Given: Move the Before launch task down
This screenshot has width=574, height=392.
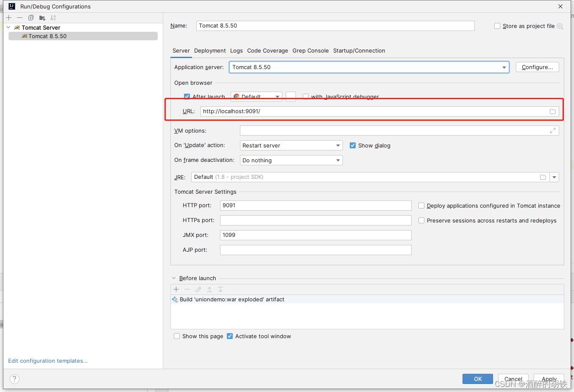Looking at the screenshot, I should click(220, 289).
